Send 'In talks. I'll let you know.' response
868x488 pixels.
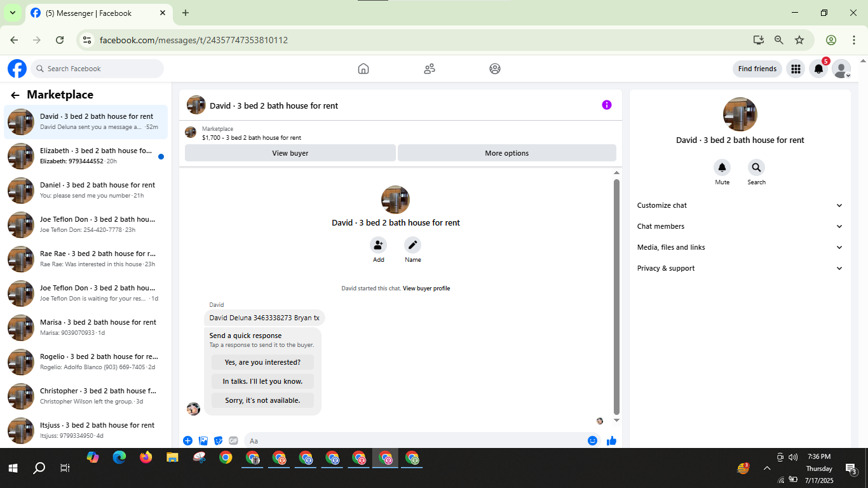coord(262,381)
